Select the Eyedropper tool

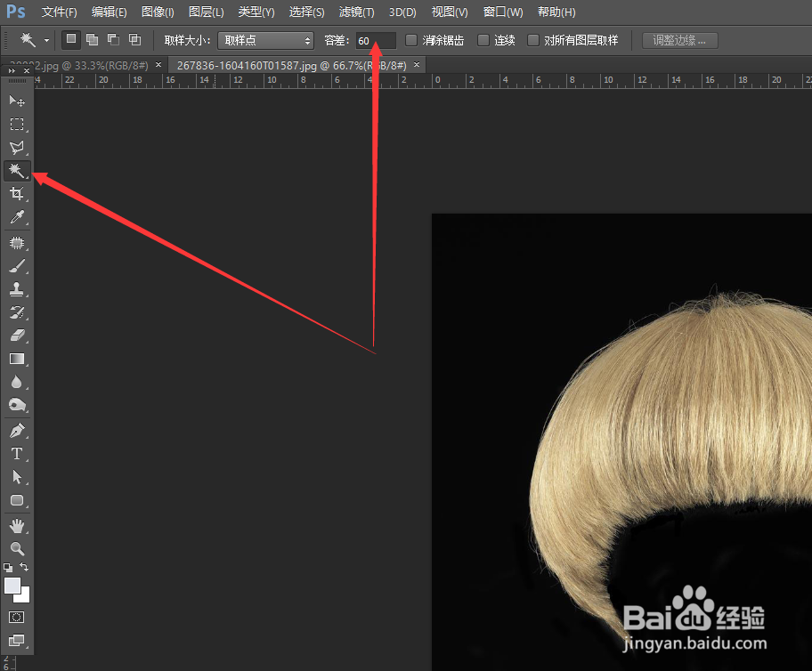(x=17, y=217)
